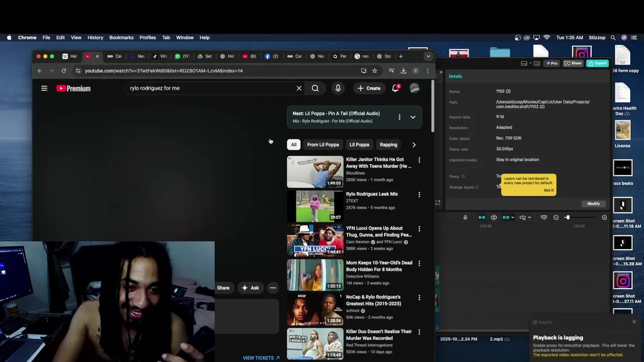Screen dimensions: 644x362
Task: Switch to the TikTok browser tab
Action: click(x=159, y=56)
